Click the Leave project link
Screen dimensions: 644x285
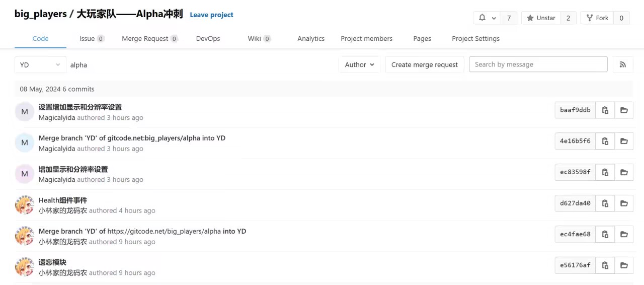(211, 15)
